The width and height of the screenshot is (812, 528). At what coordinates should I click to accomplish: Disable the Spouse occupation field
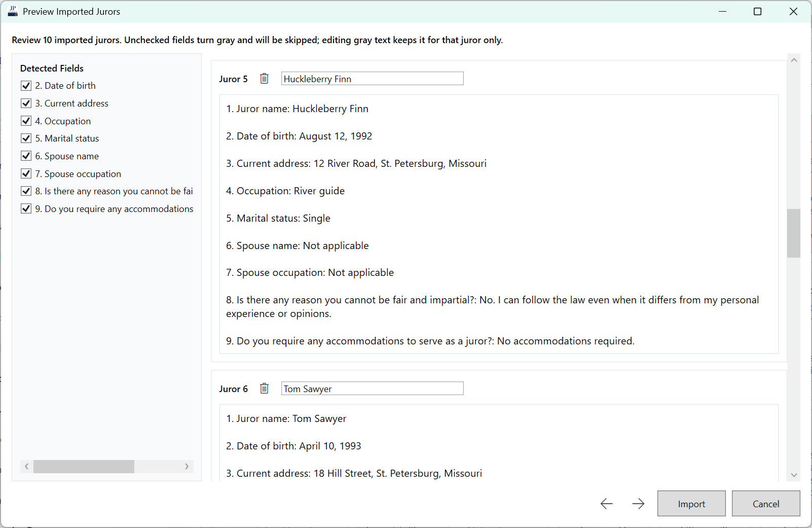26,173
